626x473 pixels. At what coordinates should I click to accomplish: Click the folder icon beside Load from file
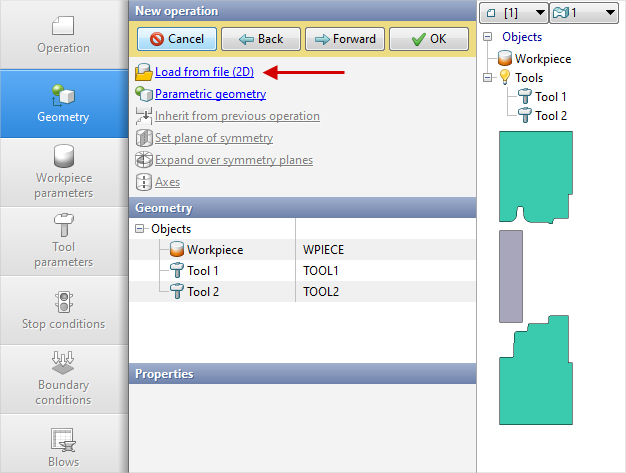click(143, 72)
